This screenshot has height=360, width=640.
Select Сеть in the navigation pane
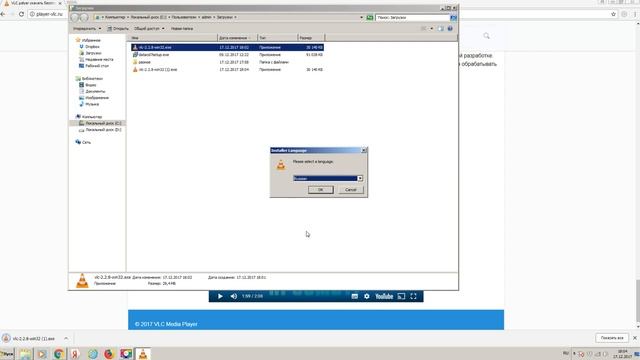tap(83, 142)
